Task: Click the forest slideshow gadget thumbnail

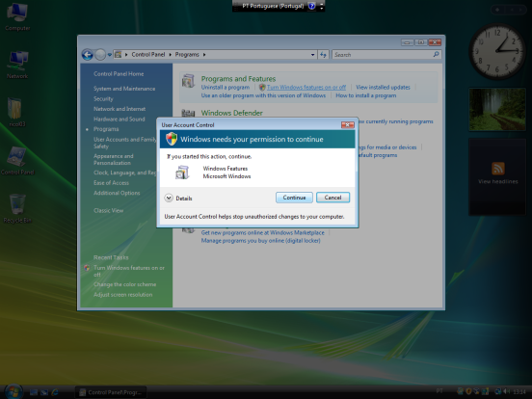Action: point(497,109)
